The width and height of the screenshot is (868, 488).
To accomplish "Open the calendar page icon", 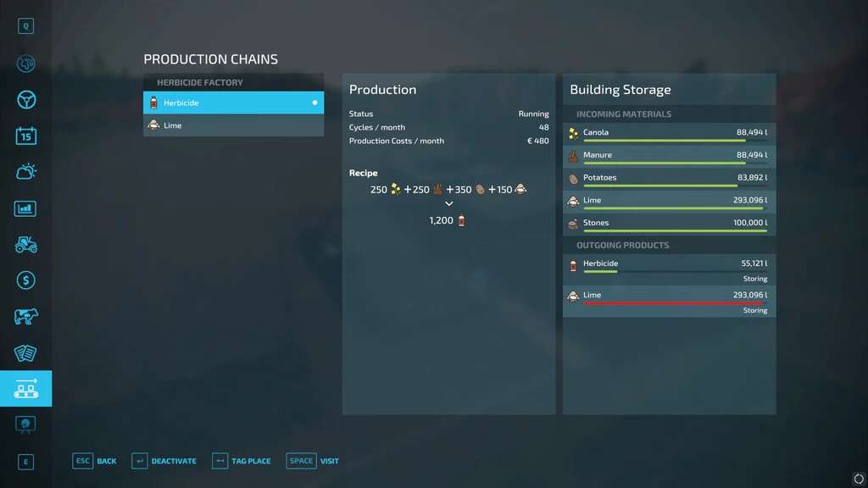I will pos(25,136).
